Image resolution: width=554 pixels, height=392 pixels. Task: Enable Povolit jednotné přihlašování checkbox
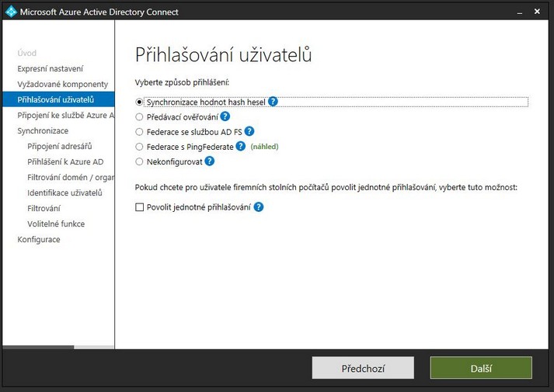pos(140,207)
